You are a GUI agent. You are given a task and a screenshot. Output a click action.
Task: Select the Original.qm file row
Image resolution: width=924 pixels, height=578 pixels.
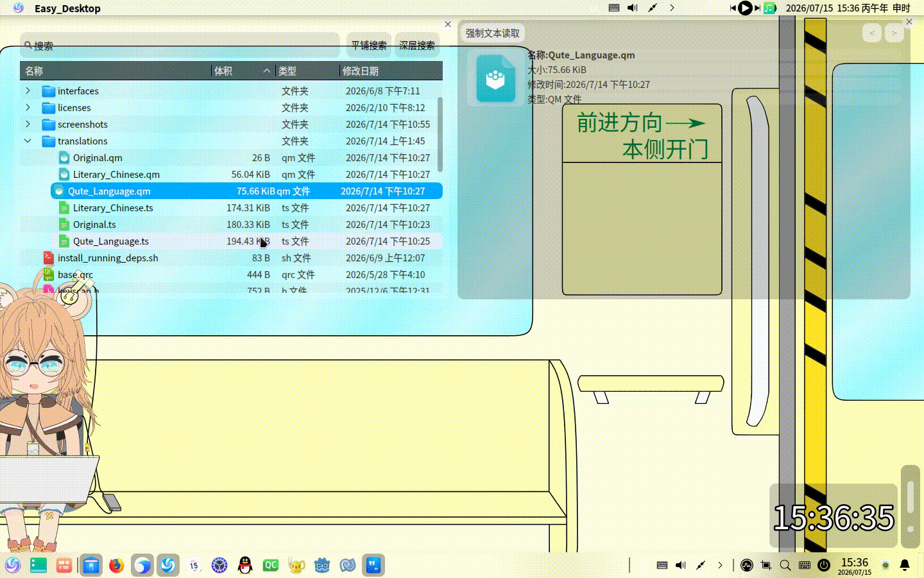232,157
